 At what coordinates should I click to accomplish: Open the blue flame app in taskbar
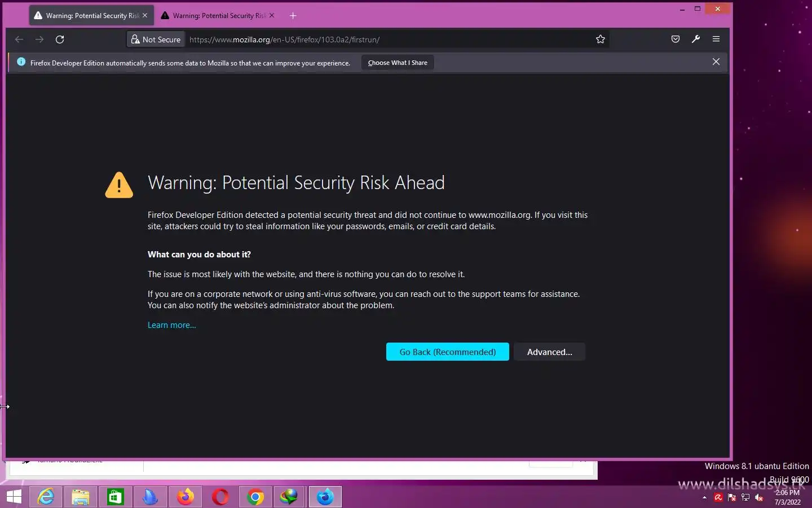point(151,497)
